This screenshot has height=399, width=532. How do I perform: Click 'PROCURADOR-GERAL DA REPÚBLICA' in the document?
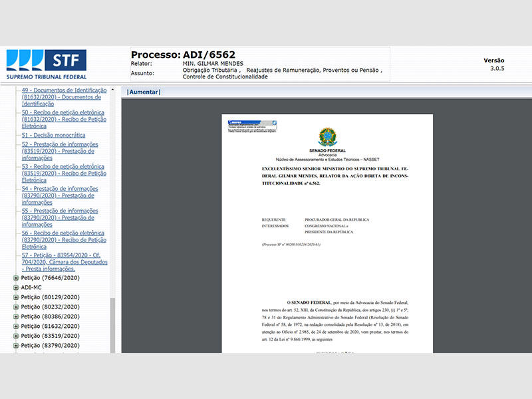(x=337, y=219)
